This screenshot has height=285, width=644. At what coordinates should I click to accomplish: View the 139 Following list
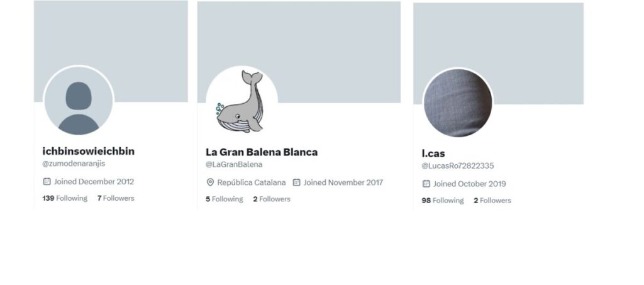point(65,198)
